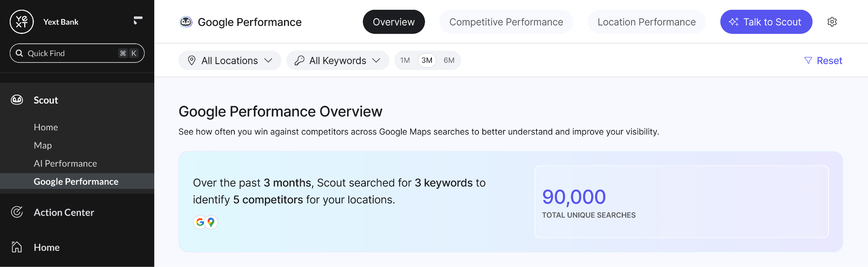
Task: Click the Google logo icon in the summary card
Action: (x=200, y=222)
